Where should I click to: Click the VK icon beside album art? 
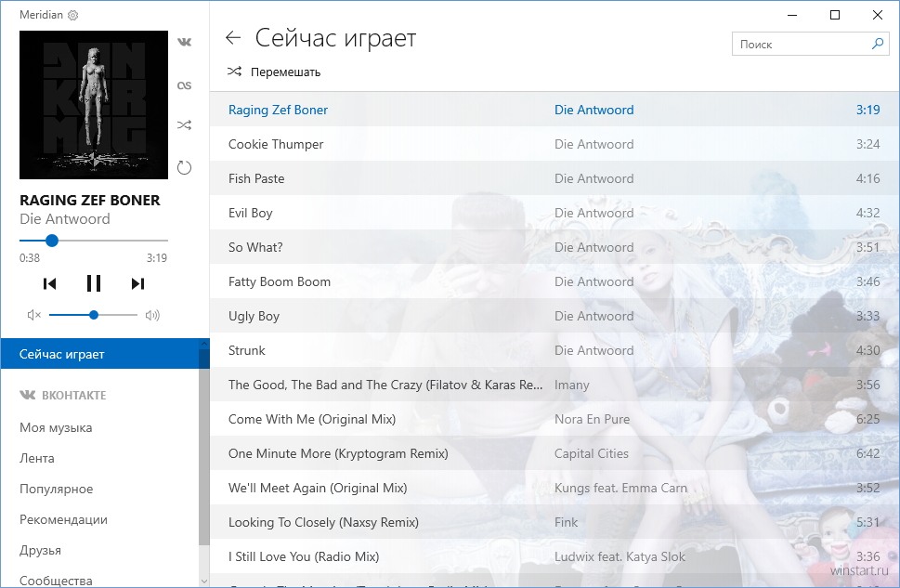[184, 42]
